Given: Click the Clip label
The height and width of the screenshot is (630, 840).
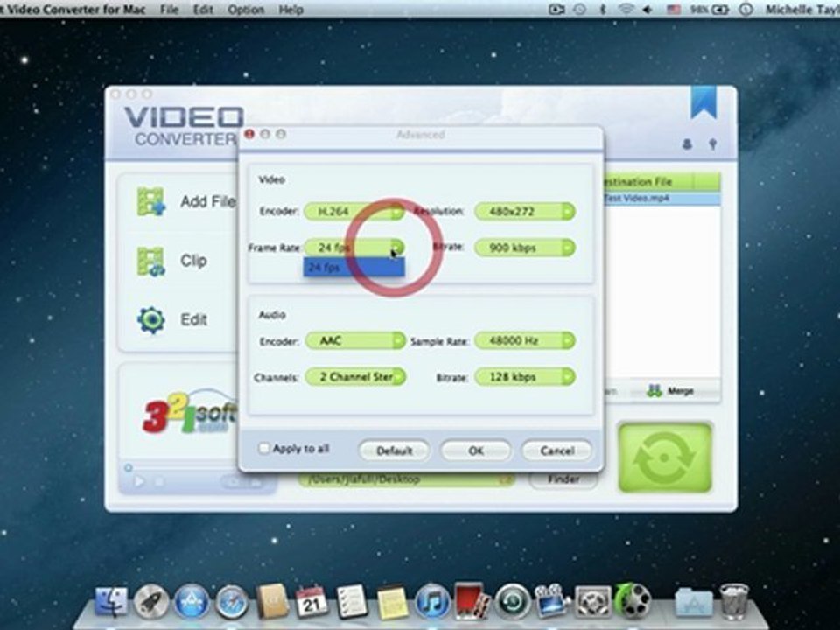Looking at the screenshot, I should pos(193,261).
